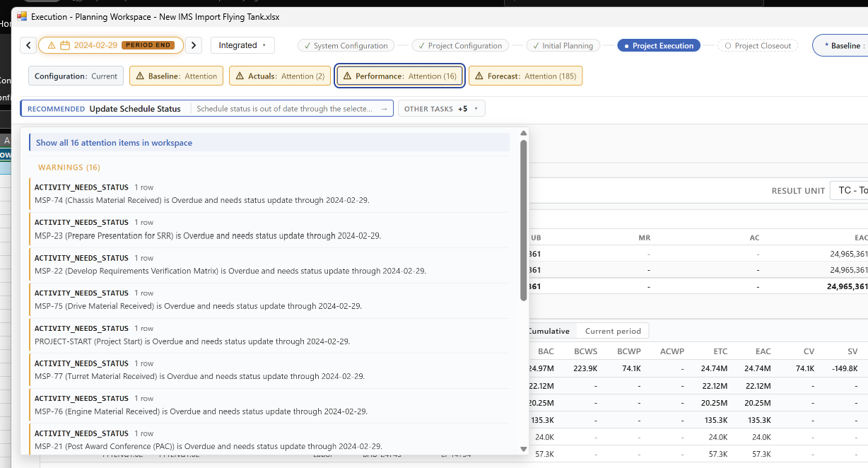Select the PROJECT-START warning row
The height and width of the screenshot is (468, 868).
pos(269,334)
